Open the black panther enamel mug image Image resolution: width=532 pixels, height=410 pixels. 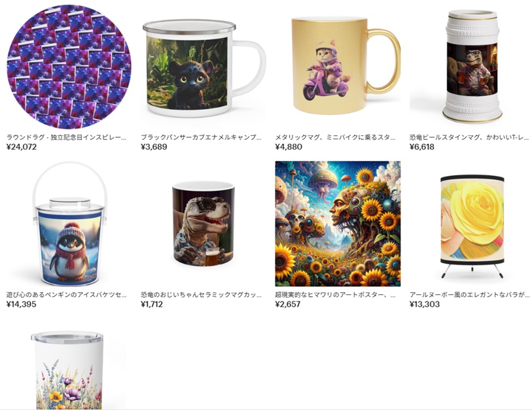pyautogui.click(x=204, y=67)
